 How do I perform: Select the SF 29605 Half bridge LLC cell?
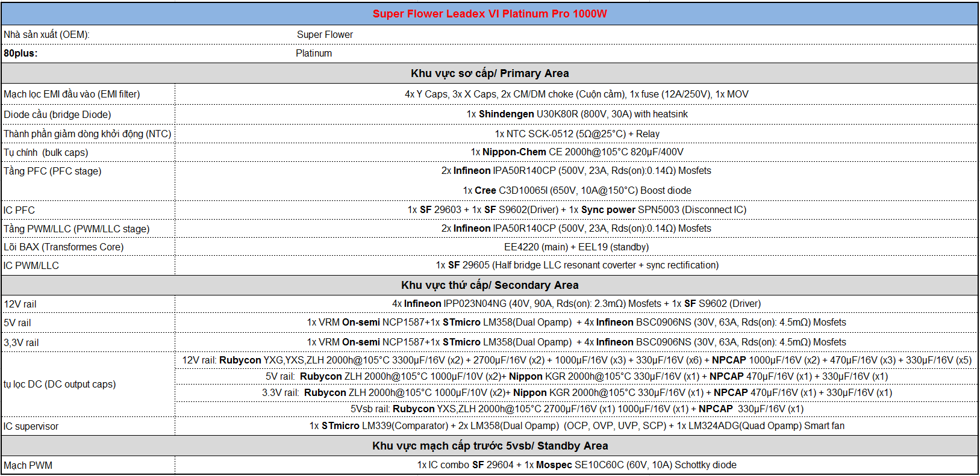point(576,265)
